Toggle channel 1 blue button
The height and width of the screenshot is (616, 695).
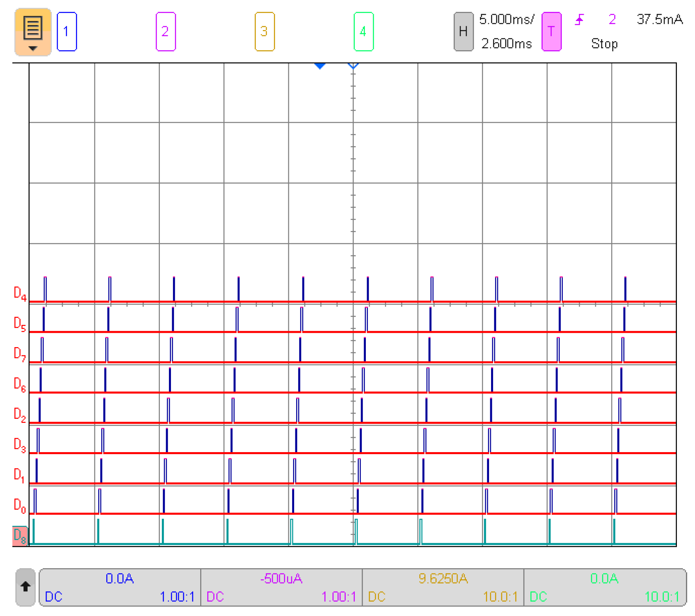click(67, 32)
